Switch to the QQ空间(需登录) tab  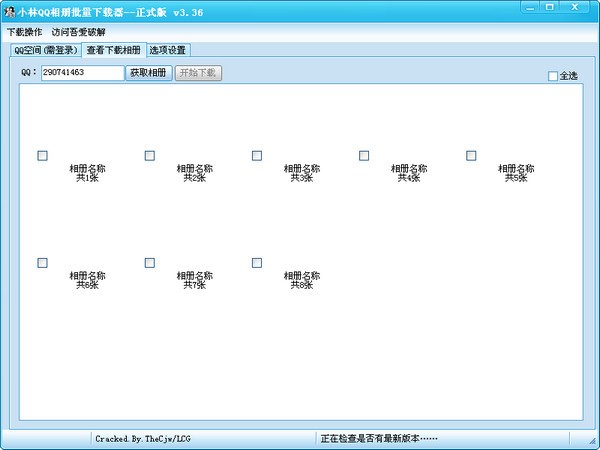[46, 50]
